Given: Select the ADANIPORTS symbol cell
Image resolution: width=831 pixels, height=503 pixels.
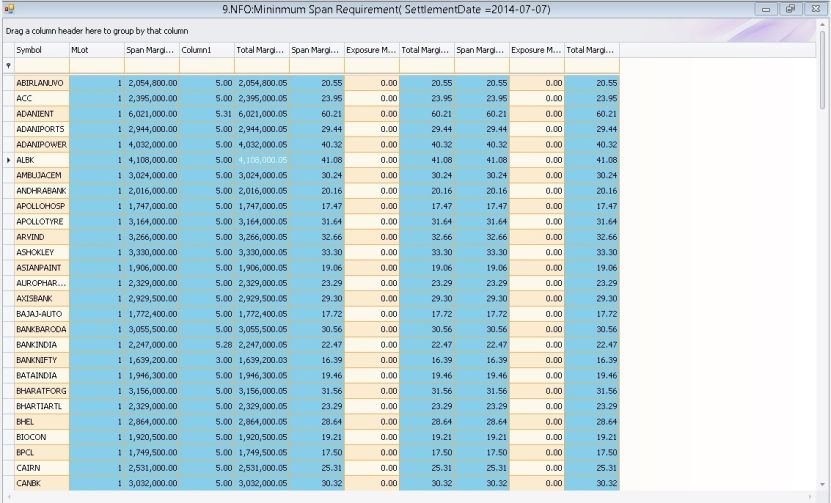Looking at the screenshot, I should coord(41,129).
